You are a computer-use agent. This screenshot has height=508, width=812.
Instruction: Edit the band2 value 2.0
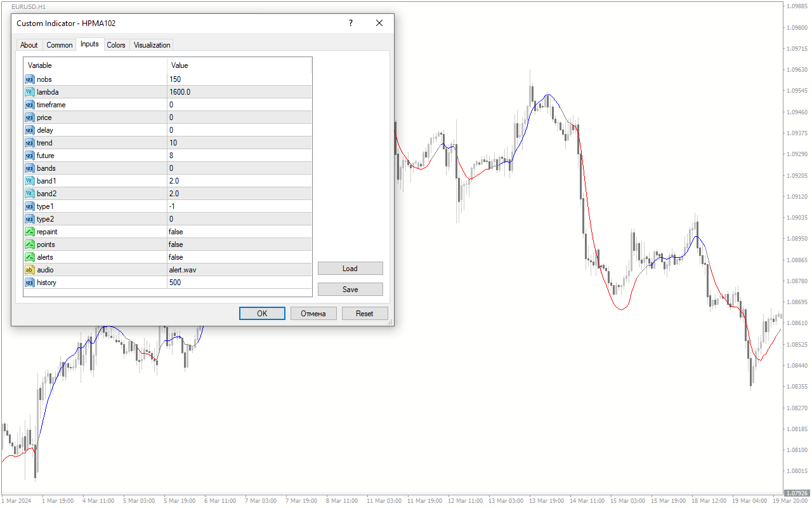coord(240,194)
